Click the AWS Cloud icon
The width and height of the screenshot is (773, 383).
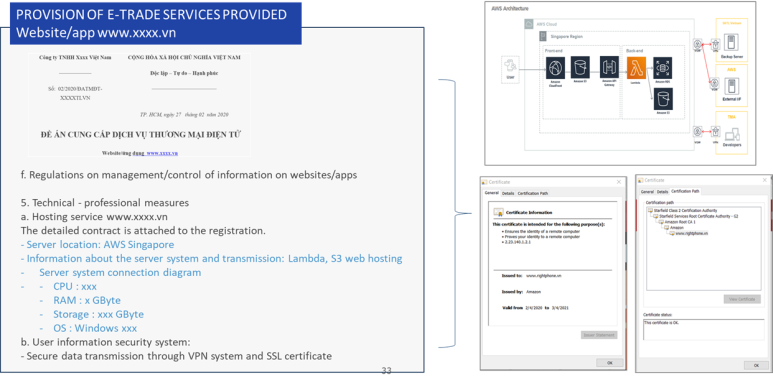click(x=528, y=24)
